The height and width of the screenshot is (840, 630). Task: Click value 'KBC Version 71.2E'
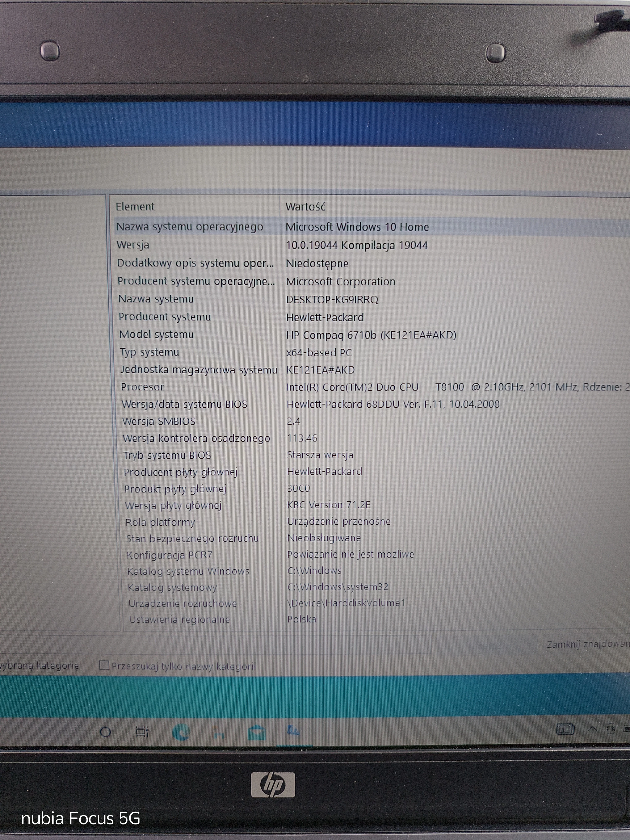tap(329, 505)
